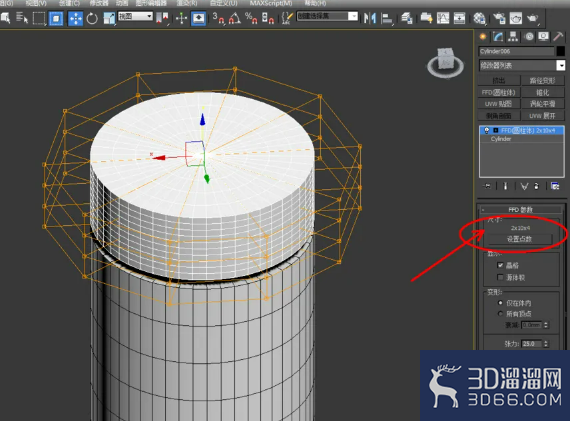This screenshot has height=421, width=570.
Task: Click the black object color swatch
Action: pos(561,51)
